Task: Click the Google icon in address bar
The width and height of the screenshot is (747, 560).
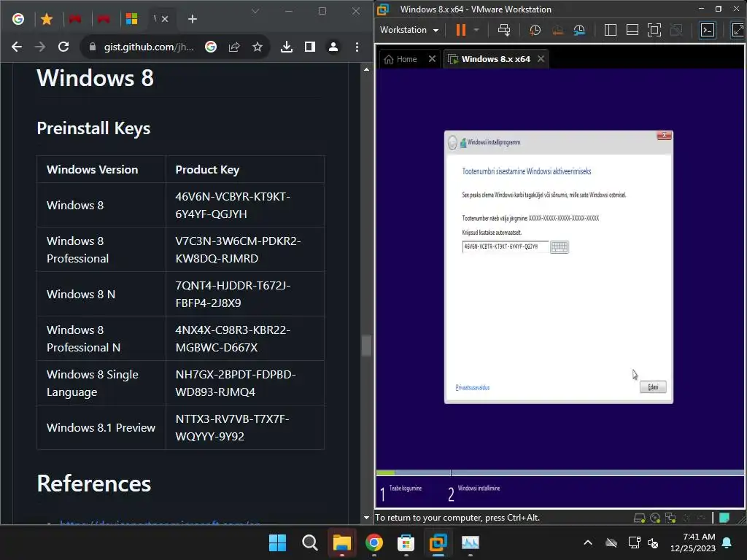Action: tap(211, 47)
